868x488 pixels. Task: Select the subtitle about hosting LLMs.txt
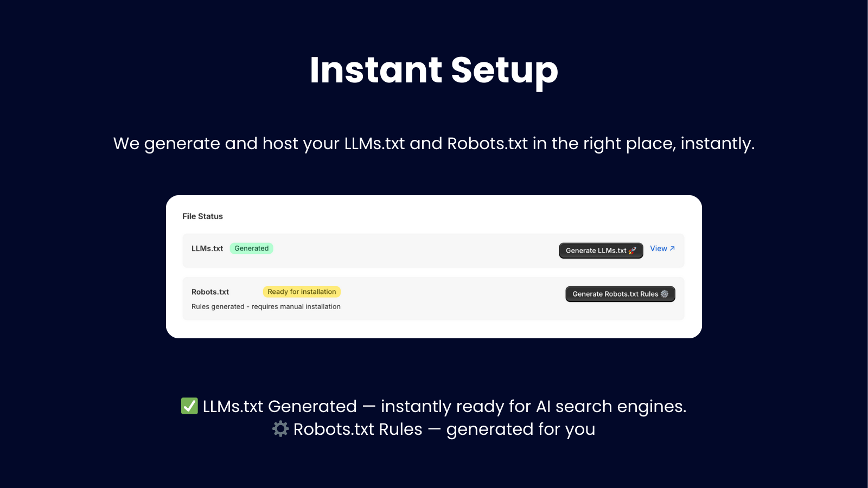coord(434,143)
